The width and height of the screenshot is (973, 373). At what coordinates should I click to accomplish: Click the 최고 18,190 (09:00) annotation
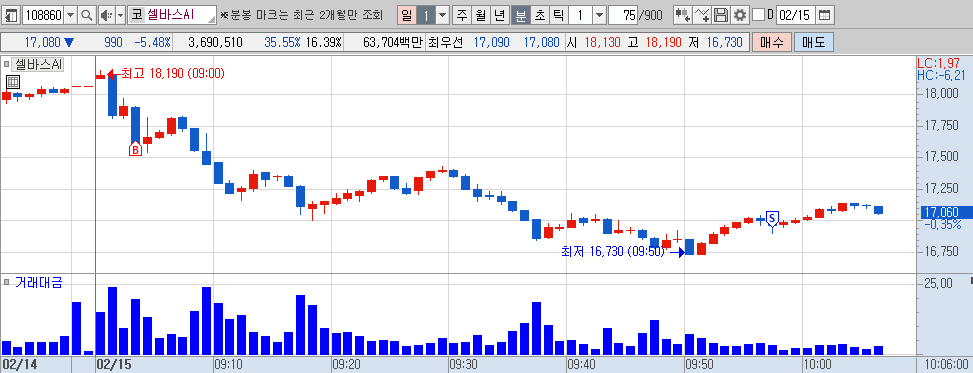coord(173,74)
